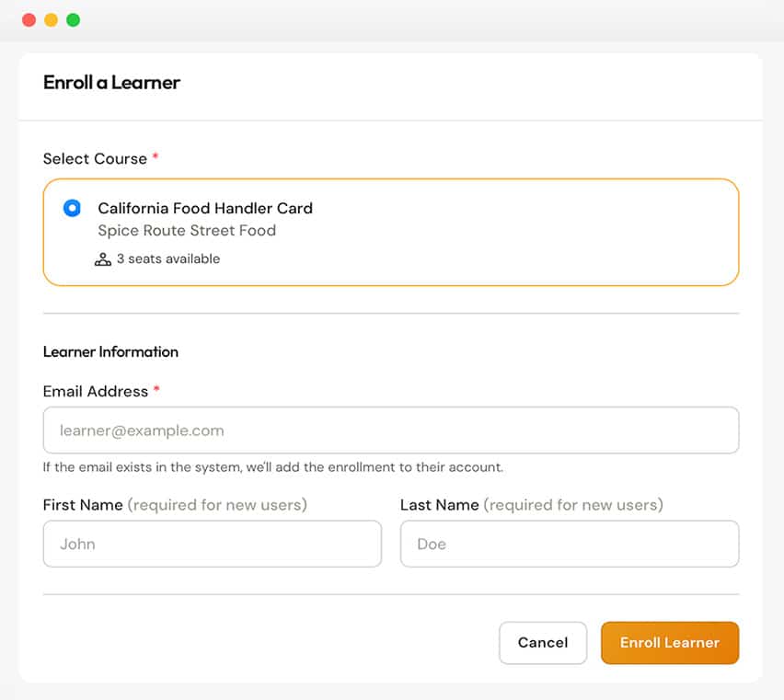The width and height of the screenshot is (784, 700).
Task: Submit with the Enroll Learner button
Action: [x=670, y=643]
